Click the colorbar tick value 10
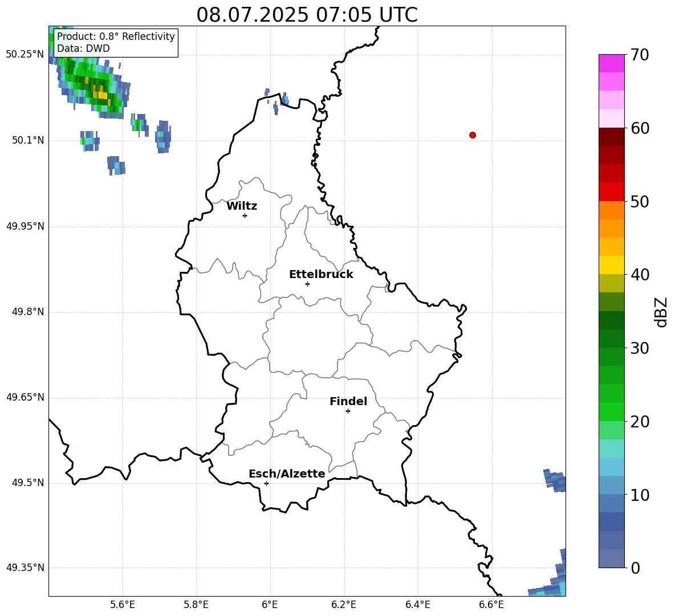The width and height of the screenshot is (675, 616). tap(640, 495)
